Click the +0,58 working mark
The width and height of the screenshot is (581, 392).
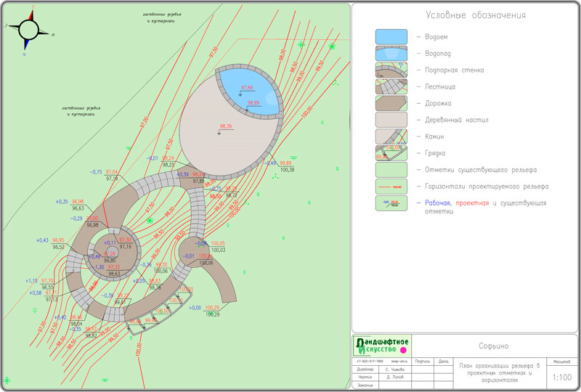(36, 293)
